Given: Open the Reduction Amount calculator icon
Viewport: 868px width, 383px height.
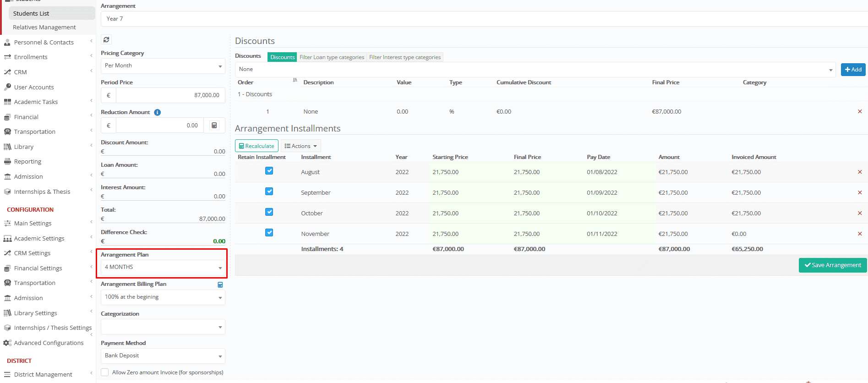Looking at the screenshot, I should 214,126.
